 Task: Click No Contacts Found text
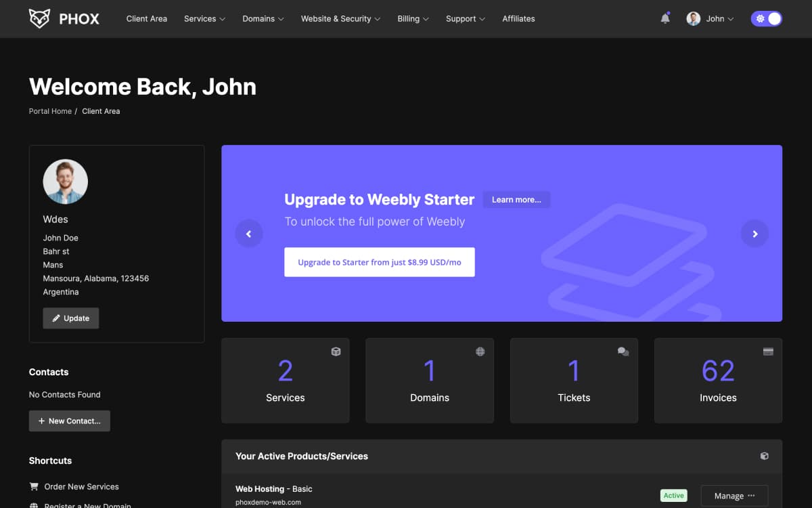[x=65, y=394]
